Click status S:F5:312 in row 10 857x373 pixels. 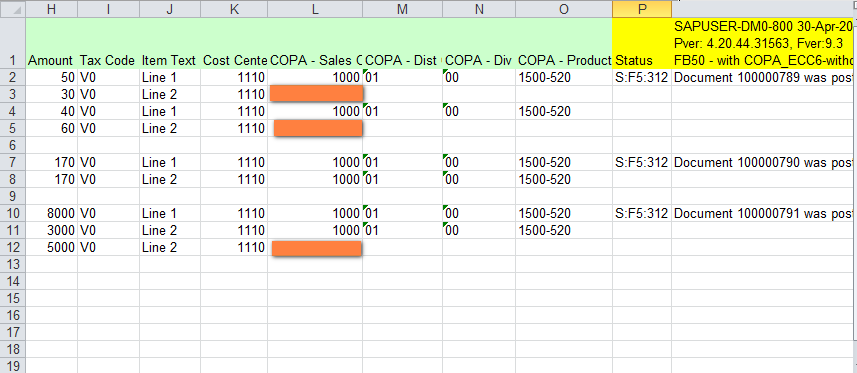(642, 213)
